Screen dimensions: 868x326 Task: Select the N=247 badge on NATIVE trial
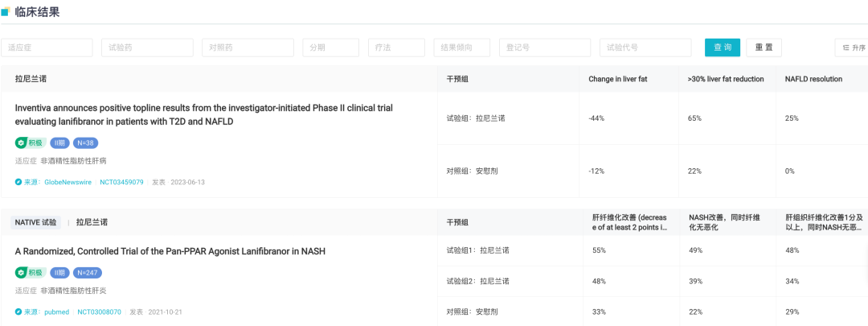click(x=88, y=273)
